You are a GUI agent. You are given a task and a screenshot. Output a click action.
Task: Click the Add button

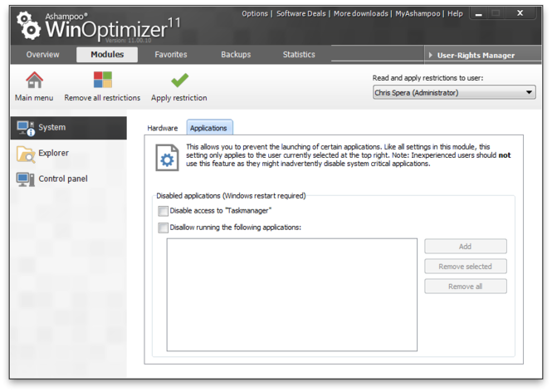(x=466, y=247)
